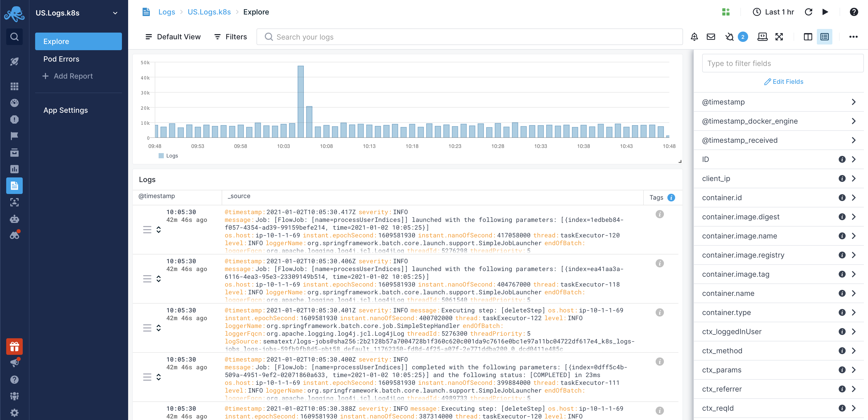The image size is (868, 420).
Task: Open the monitoring chart icon in the sidebar
Action: click(x=14, y=169)
